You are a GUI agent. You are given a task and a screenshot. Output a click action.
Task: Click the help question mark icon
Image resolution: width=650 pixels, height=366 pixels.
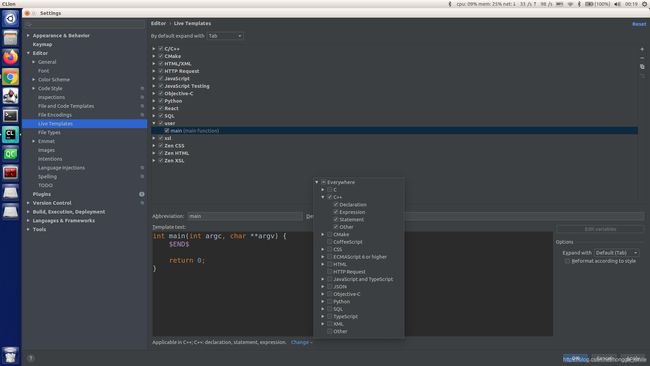pos(31,358)
